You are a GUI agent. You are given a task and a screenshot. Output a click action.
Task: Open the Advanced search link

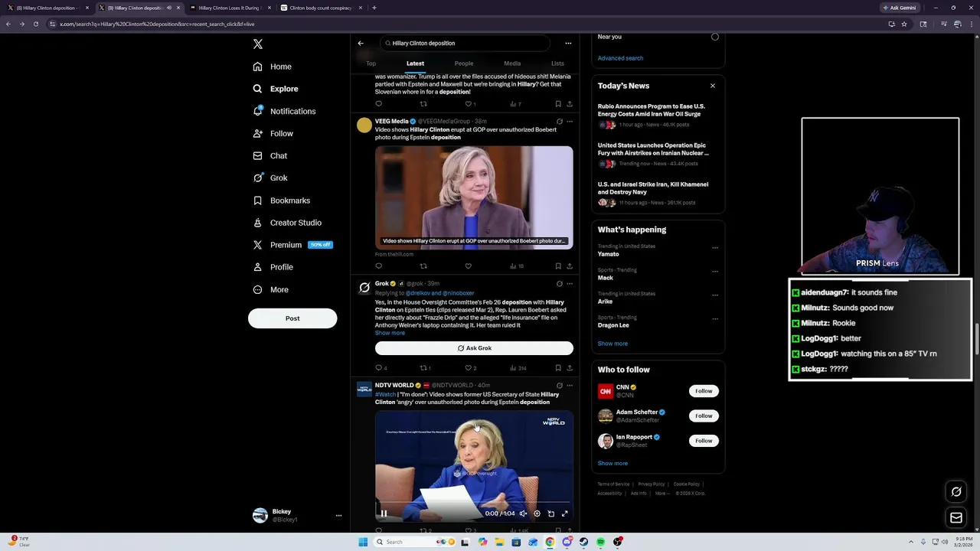[x=620, y=58]
